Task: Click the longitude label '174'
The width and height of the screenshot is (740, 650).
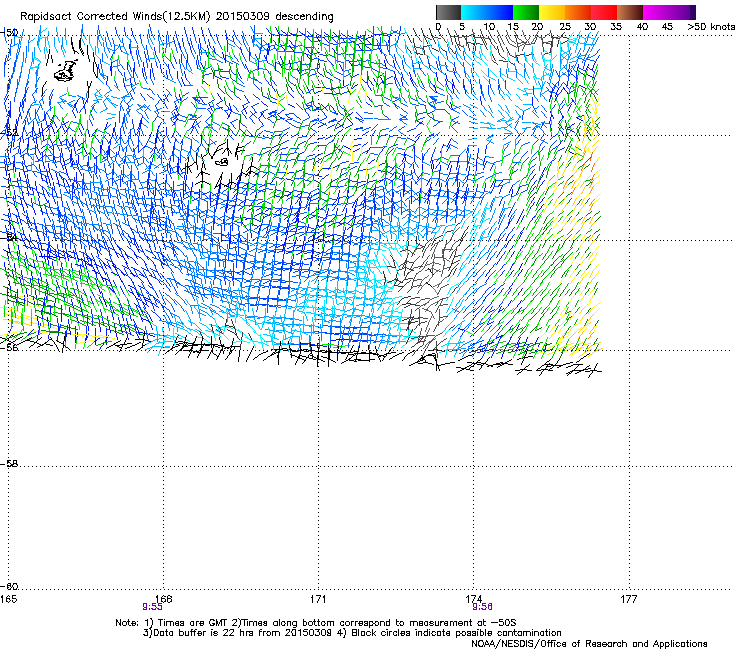Action: click(x=473, y=599)
